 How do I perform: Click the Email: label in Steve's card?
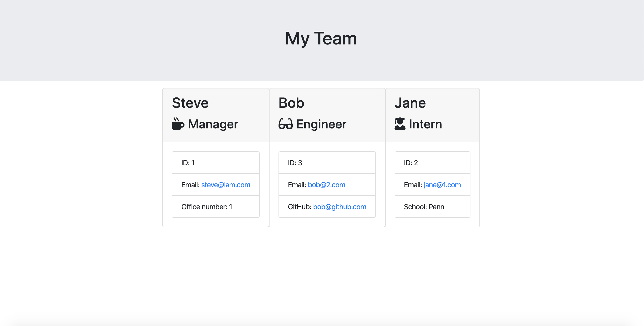tap(190, 185)
